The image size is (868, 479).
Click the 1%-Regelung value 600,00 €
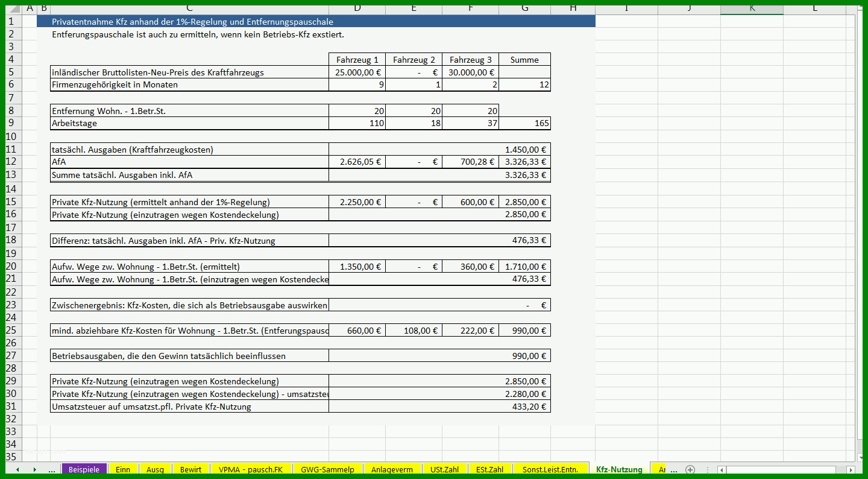point(470,202)
